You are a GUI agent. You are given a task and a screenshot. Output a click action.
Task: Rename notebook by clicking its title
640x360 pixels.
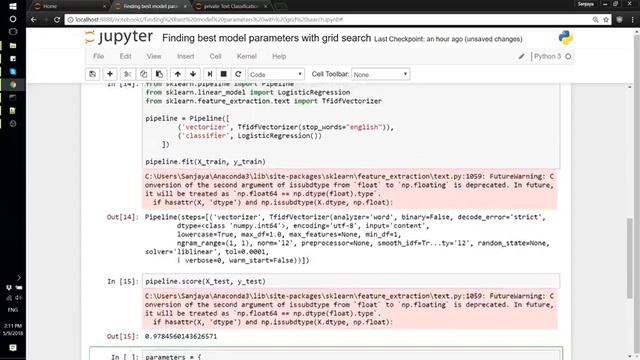(267, 38)
